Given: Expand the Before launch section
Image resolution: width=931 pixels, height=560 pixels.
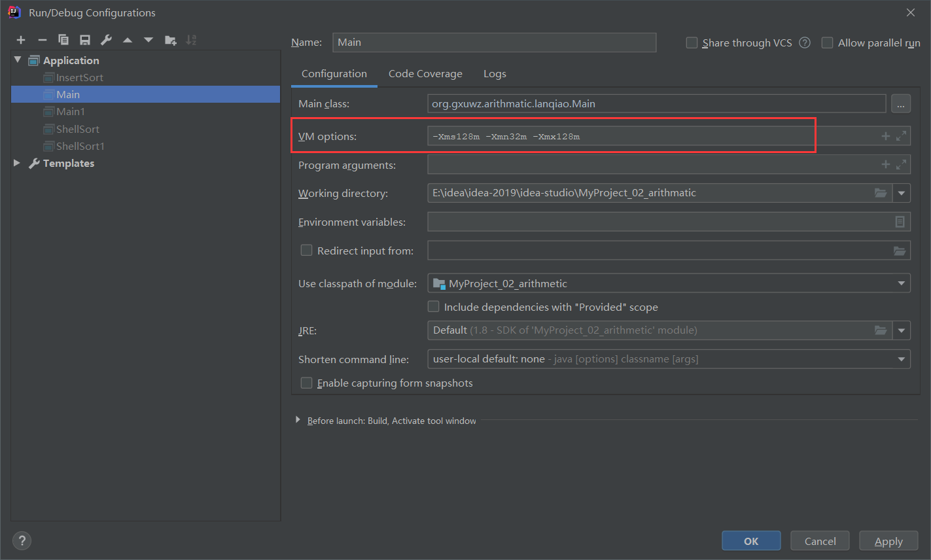Looking at the screenshot, I should click(x=298, y=420).
